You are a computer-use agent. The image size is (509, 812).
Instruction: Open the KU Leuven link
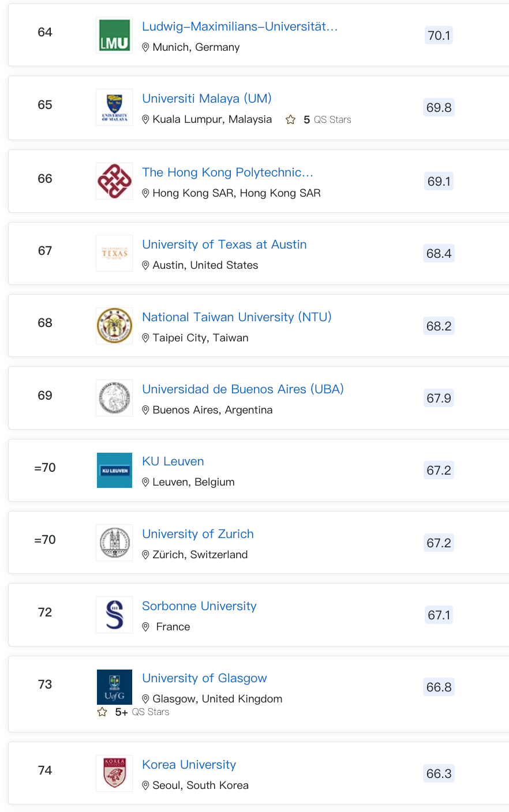pos(173,461)
